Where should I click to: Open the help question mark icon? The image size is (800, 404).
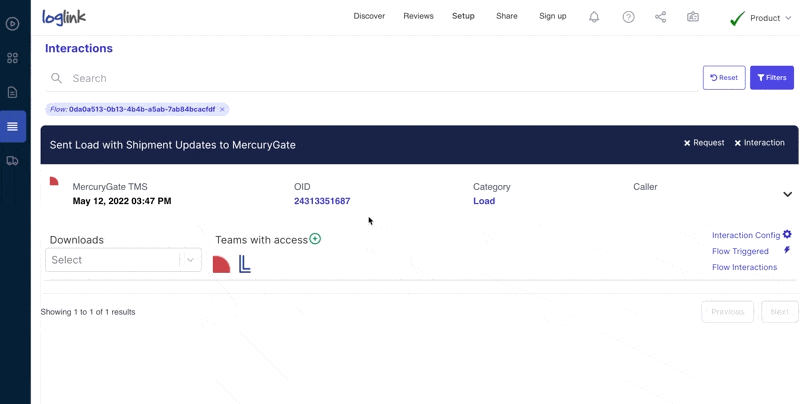[629, 17]
